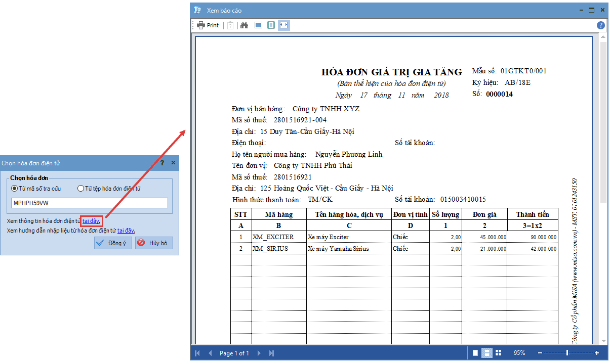Click the invoice number 0000014

499,94
